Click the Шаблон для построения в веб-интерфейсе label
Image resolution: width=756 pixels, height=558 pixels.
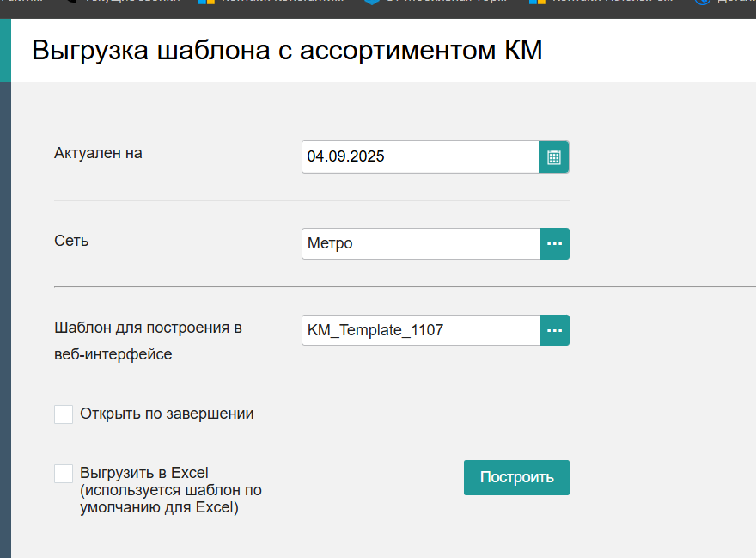[148, 340]
